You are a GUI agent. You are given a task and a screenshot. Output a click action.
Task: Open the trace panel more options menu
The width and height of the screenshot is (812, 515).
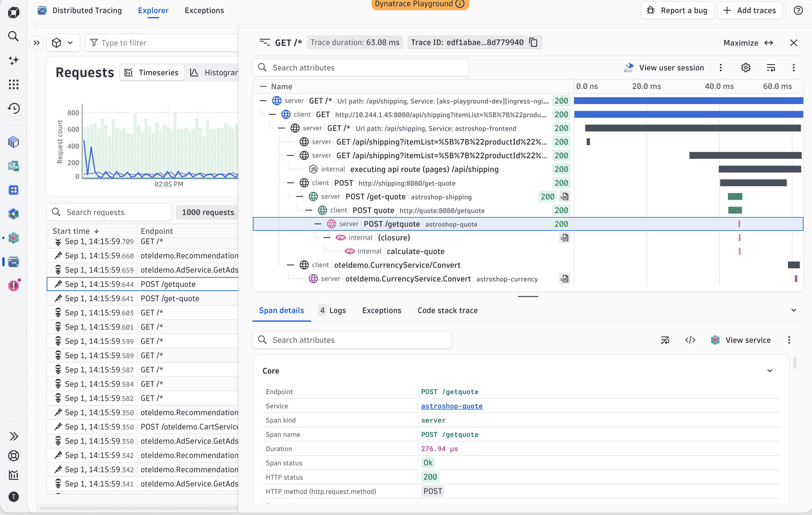(x=793, y=68)
